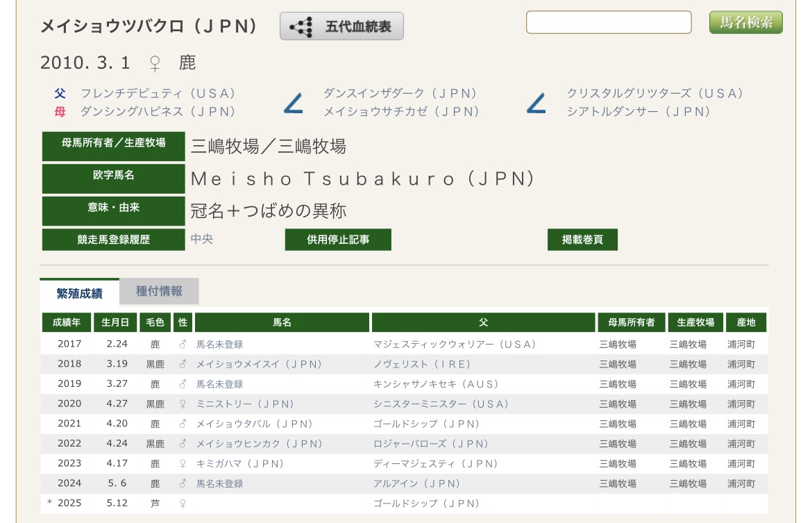
Task: Click the female symbol next to birth date
Action: pos(154,63)
